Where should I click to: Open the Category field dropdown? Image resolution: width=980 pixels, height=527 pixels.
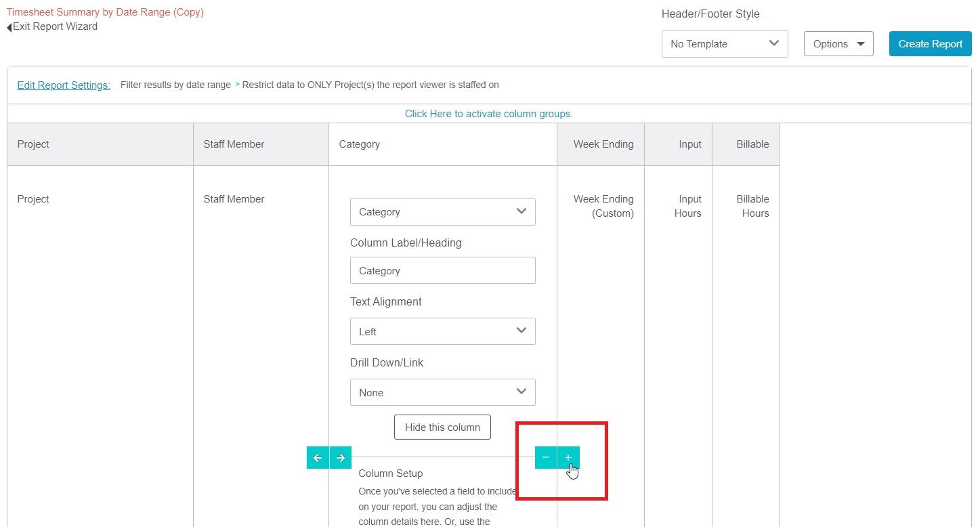pyautogui.click(x=442, y=212)
